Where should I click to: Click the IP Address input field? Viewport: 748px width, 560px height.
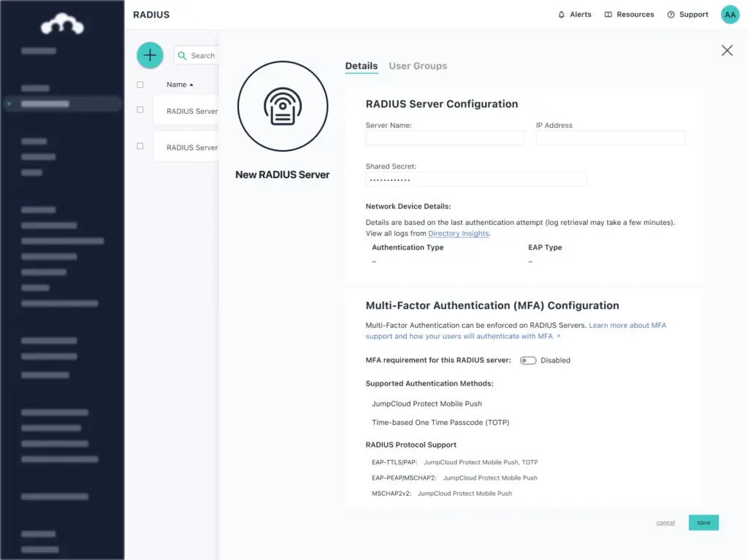(x=610, y=138)
